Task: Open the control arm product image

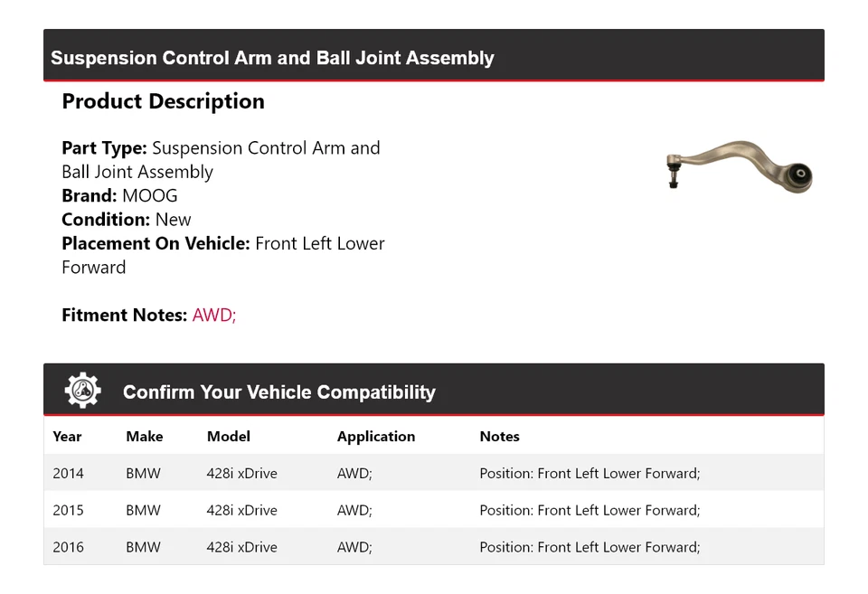Action: 740,165
